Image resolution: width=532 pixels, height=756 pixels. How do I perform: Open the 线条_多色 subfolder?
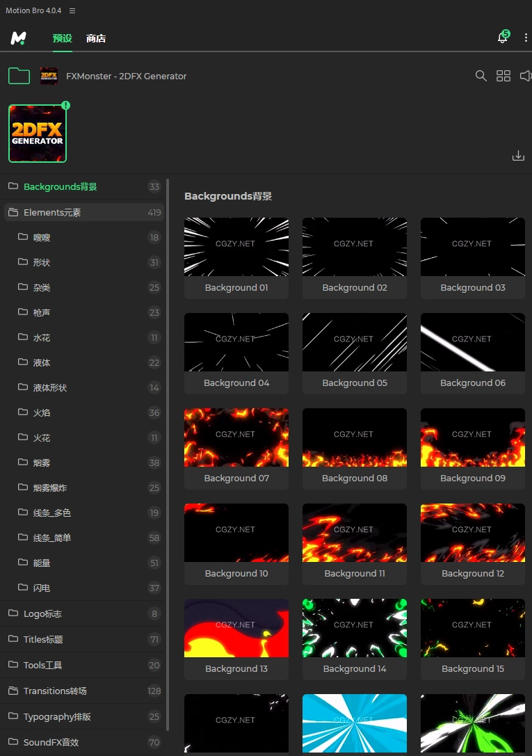[84, 513]
